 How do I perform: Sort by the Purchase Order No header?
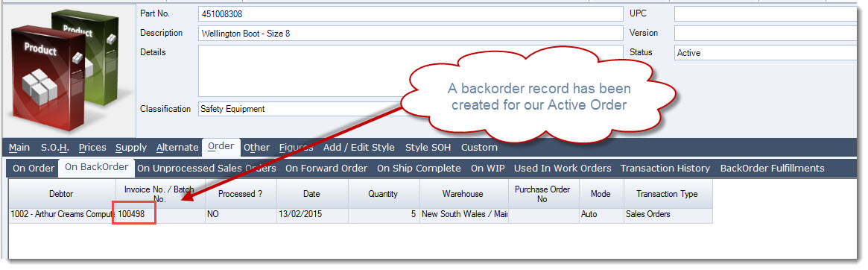coord(543,193)
